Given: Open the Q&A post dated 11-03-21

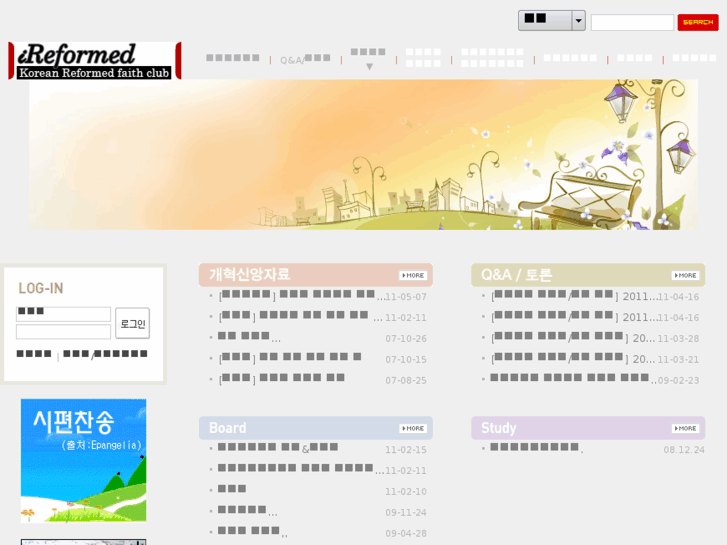Looking at the screenshot, I should pos(573,358).
